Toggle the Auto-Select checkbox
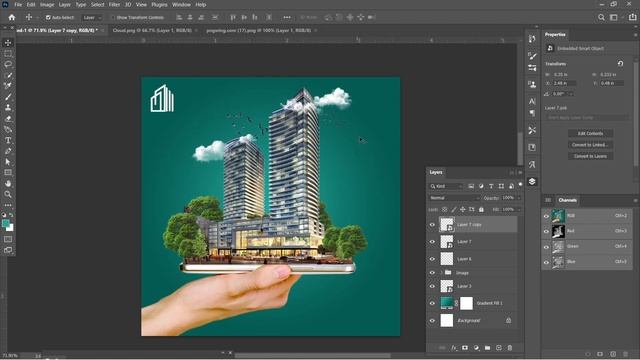640x360 pixels. 48,18
